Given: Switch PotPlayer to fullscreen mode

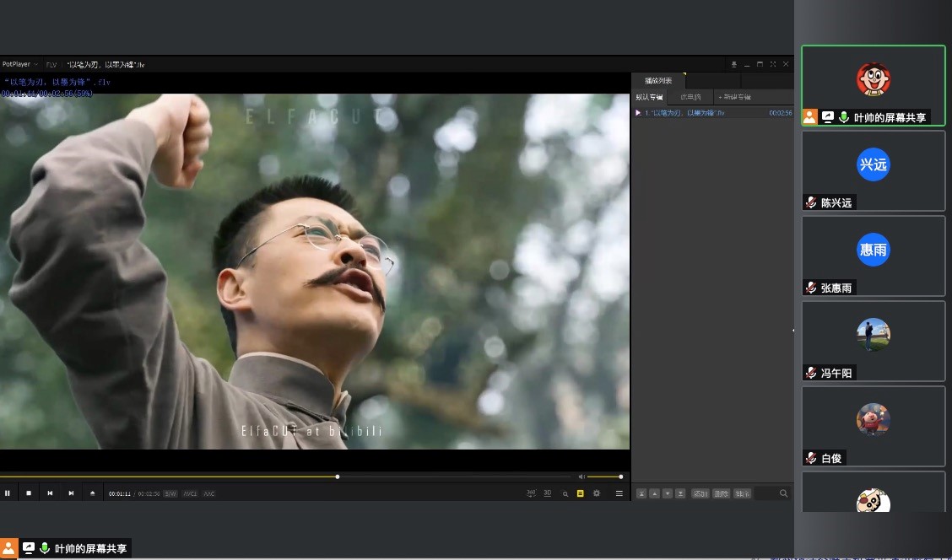Looking at the screenshot, I should (773, 64).
